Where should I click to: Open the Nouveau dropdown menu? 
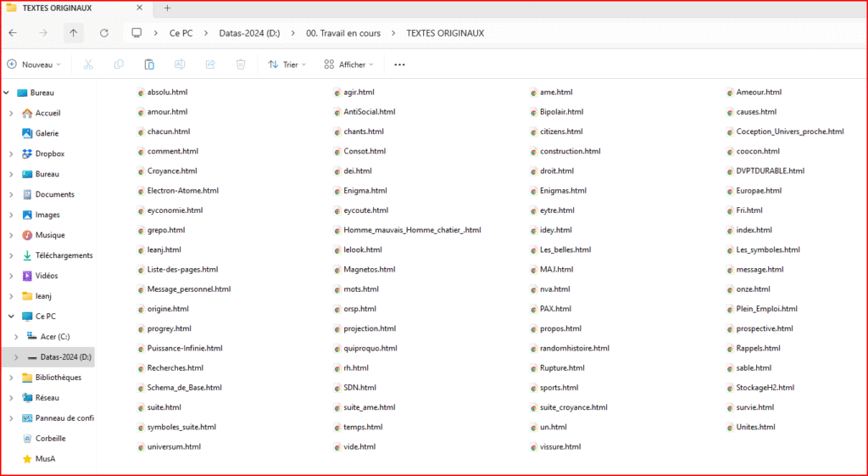pyautogui.click(x=34, y=64)
